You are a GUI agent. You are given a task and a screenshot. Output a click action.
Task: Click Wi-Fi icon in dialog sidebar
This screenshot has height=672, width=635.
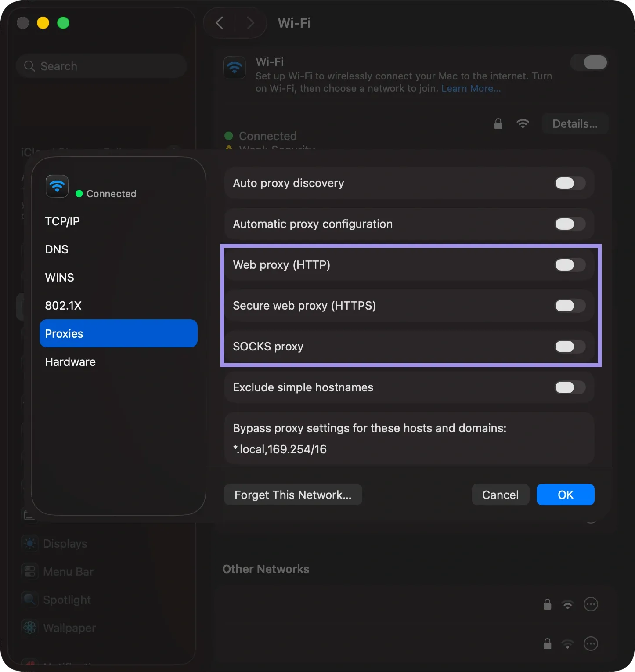(57, 186)
